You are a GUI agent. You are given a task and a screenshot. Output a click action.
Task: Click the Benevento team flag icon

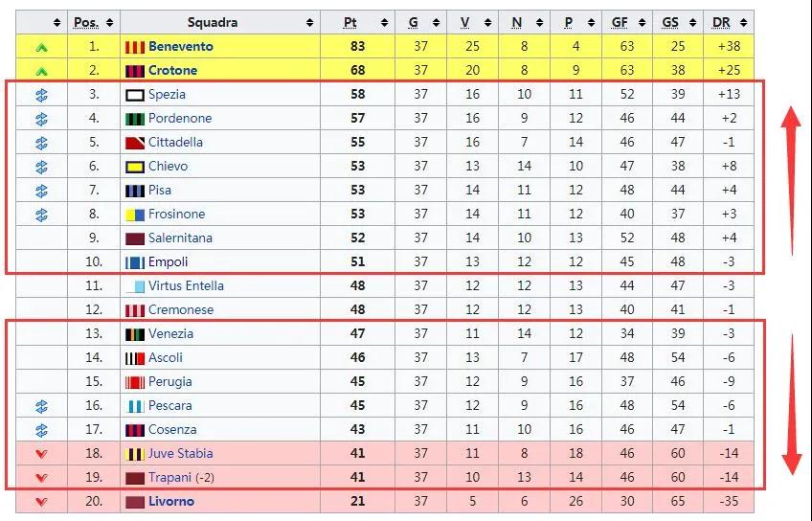pyautogui.click(x=135, y=47)
